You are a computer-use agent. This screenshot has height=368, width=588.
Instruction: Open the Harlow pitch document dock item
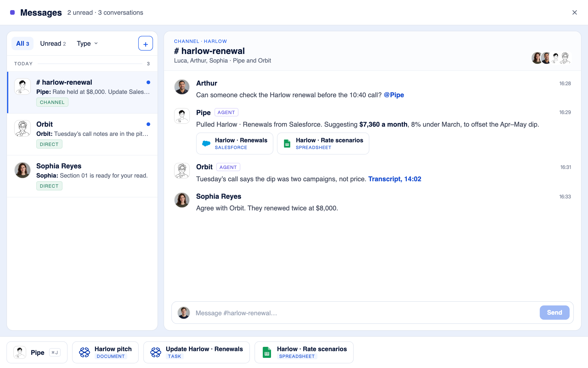pos(105,352)
